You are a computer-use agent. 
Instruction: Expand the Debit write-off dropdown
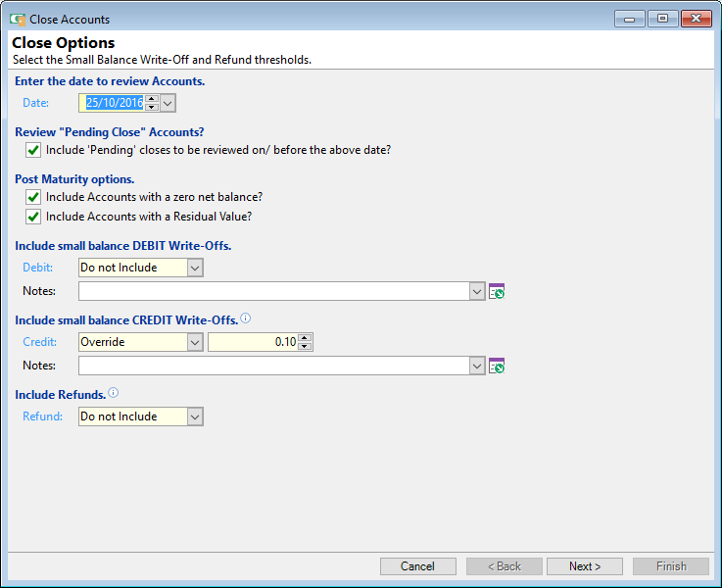tap(194, 268)
